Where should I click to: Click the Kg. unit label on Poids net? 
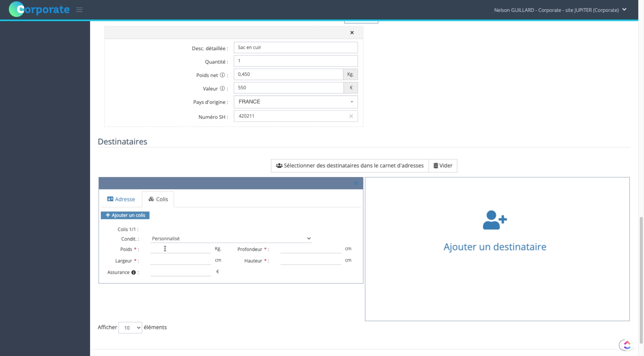tap(350, 74)
